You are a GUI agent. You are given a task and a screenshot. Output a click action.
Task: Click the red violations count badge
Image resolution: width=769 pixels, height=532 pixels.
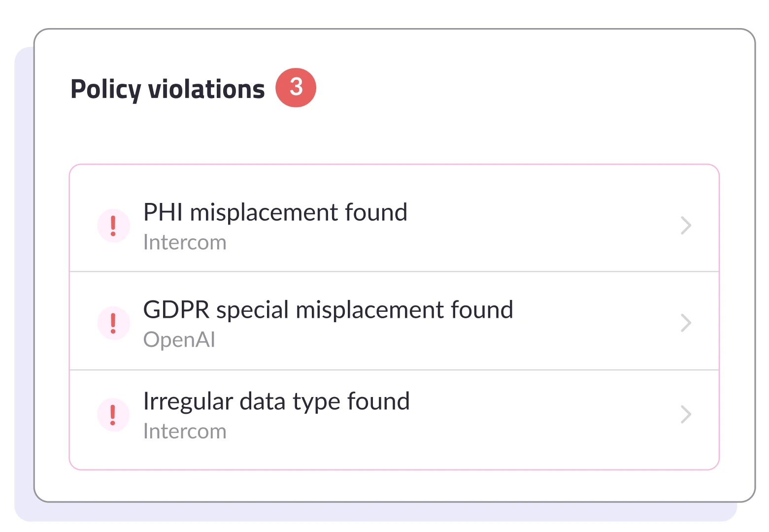(296, 88)
